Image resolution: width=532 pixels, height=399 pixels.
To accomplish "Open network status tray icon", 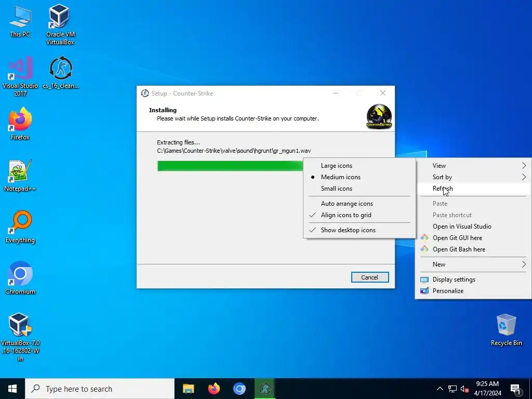I will point(453,389).
